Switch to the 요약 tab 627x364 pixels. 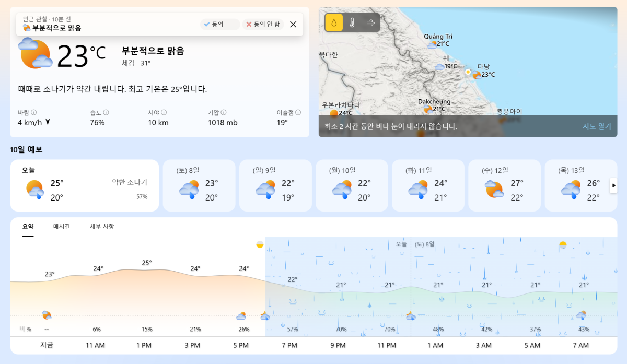[28, 227]
